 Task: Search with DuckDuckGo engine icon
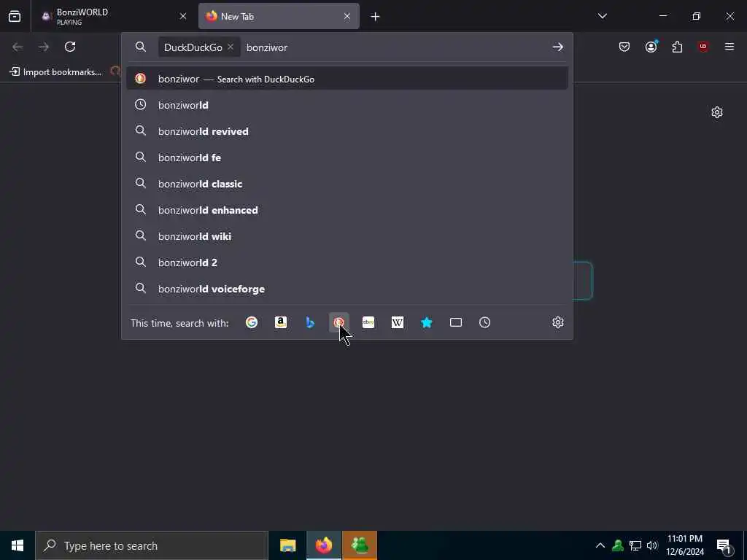click(338, 322)
